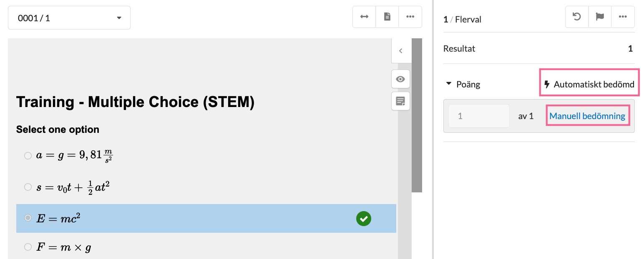
Task: Toggle the eye visibility button
Action: click(x=400, y=79)
